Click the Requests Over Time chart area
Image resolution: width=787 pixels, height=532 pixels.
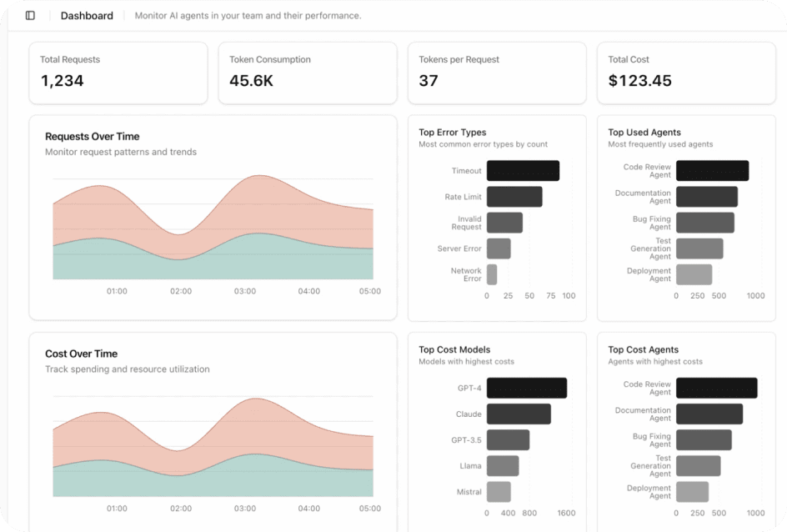[213, 228]
